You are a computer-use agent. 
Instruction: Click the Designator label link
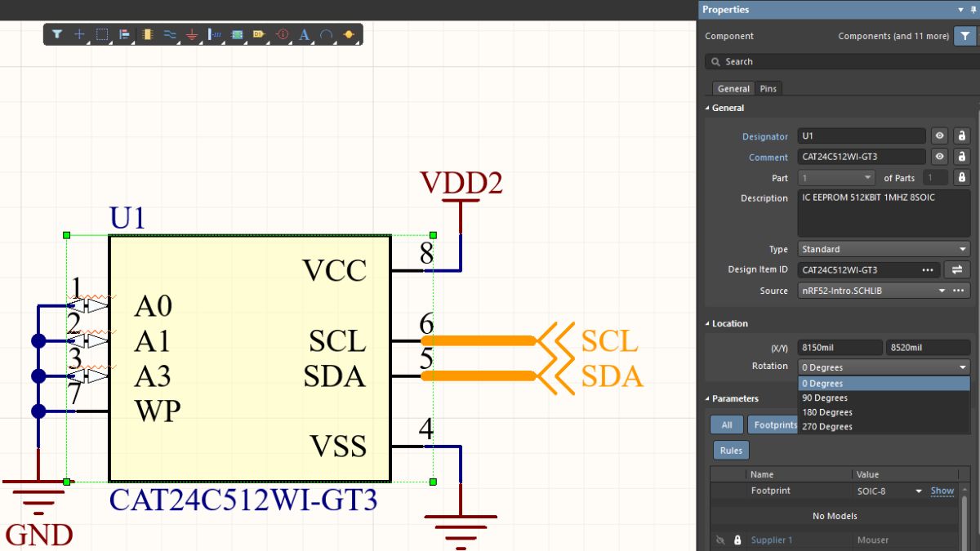(765, 137)
